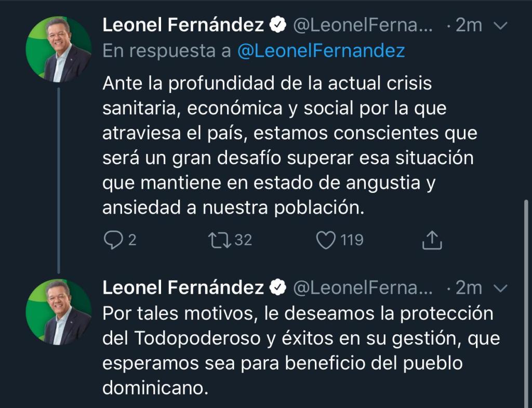This screenshot has height=408, width=532.
Task: Click the 2m timestamp on the second tweet
Action: tap(469, 287)
